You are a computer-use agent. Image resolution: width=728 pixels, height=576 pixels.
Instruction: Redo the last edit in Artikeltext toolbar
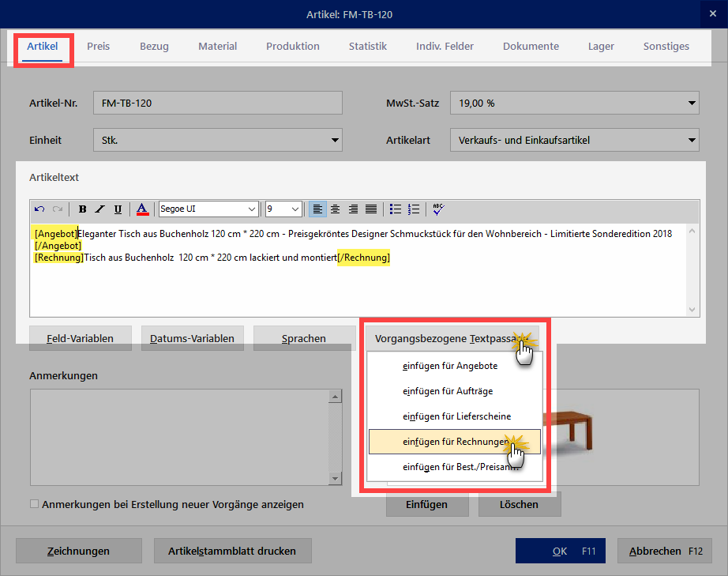[x=58, y=209]
